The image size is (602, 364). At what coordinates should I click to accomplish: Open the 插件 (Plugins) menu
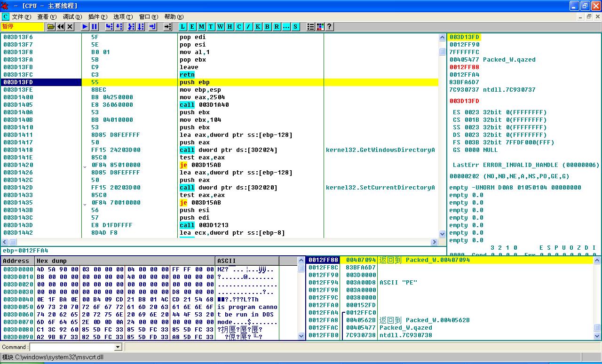[x=97, y=16]
